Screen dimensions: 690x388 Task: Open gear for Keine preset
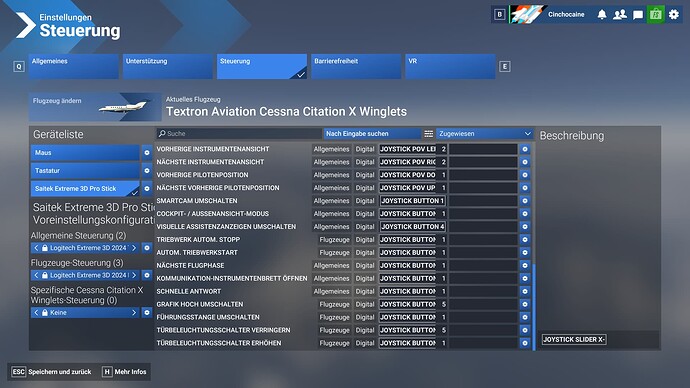point(147,313)
